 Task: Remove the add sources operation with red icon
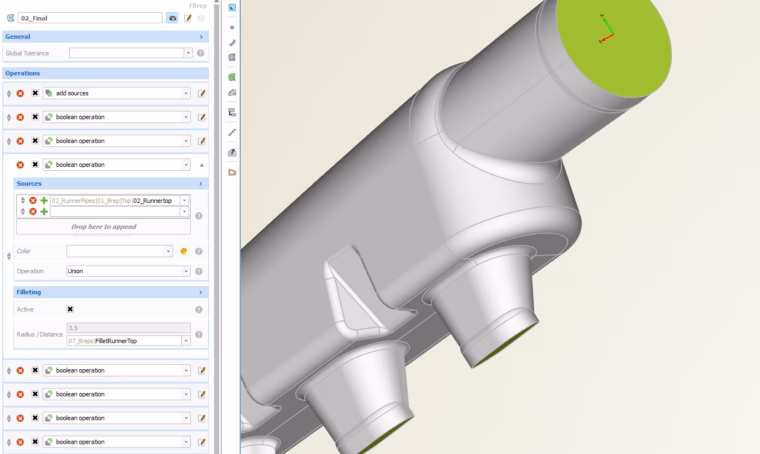(x=20, y=93)
